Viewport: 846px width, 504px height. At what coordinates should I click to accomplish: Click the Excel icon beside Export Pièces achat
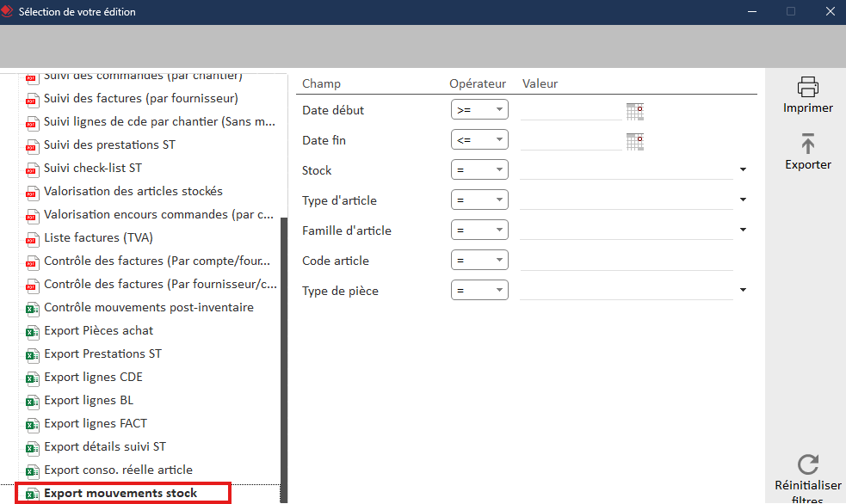32,330
